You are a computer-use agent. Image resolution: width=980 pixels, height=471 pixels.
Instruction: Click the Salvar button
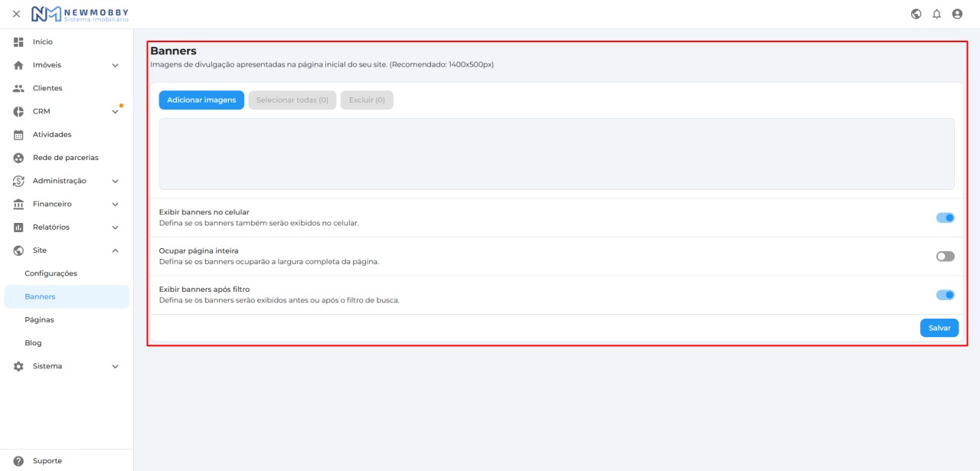tap(939, 328)
